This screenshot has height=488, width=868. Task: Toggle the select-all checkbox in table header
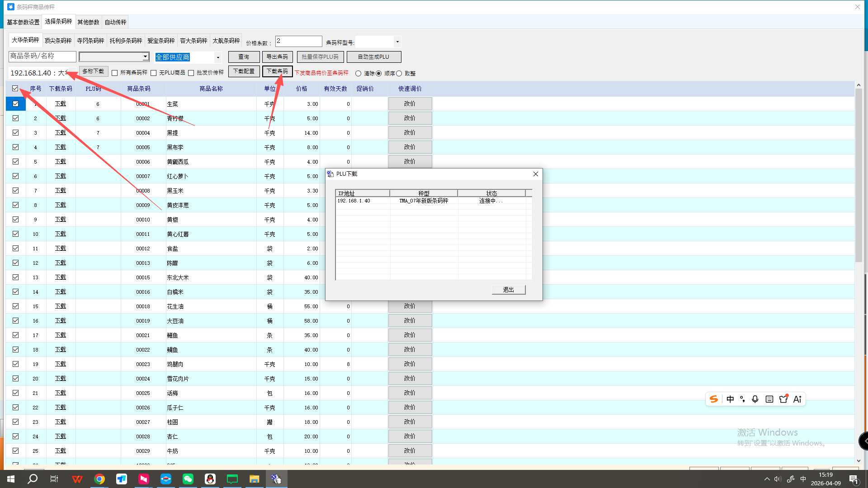click(x=15, y=89)
